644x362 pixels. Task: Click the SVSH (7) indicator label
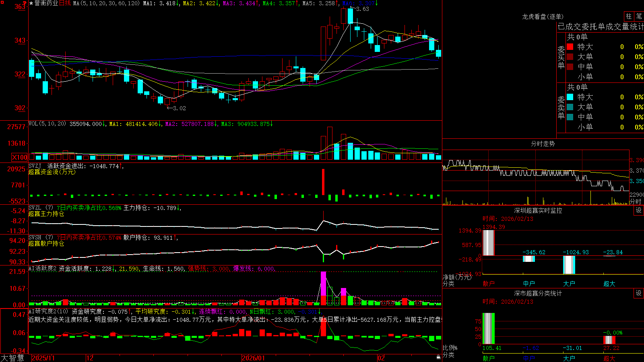coord(41,238)
